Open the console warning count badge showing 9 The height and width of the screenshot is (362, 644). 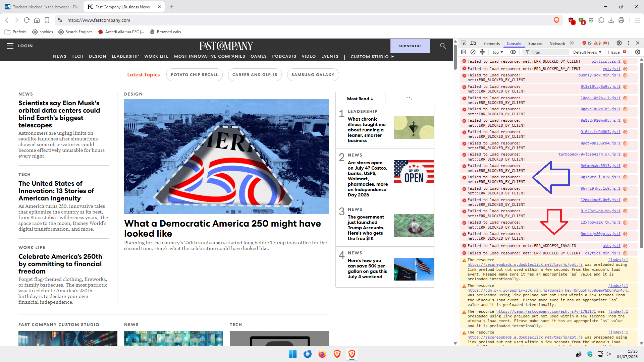click(597, 43)
